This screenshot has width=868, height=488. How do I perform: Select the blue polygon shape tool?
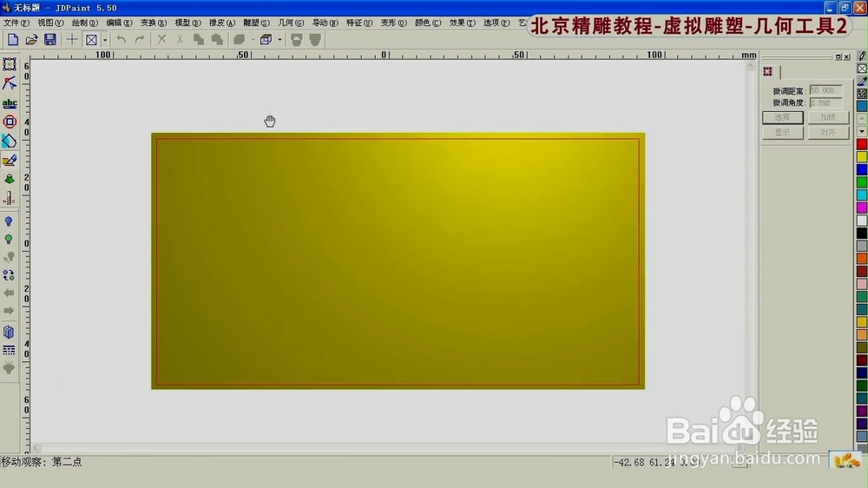point(10,142)
